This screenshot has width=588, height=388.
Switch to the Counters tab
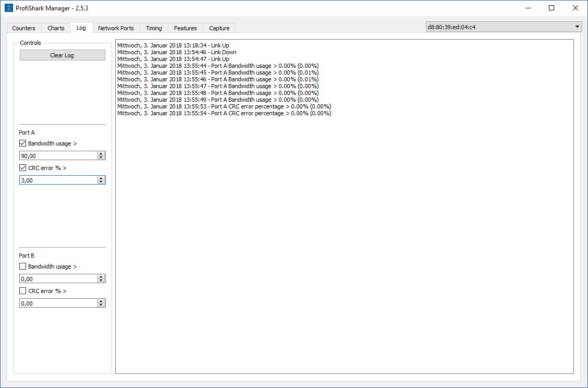point(24,28)
